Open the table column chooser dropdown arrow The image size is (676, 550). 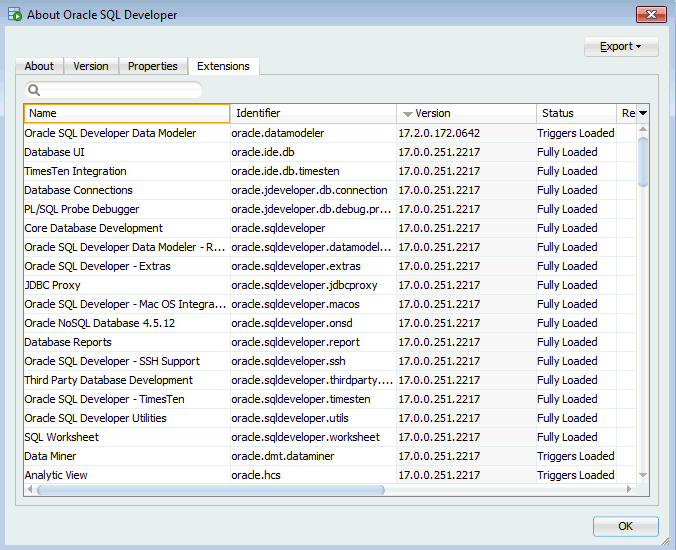(x=643, y=113)
